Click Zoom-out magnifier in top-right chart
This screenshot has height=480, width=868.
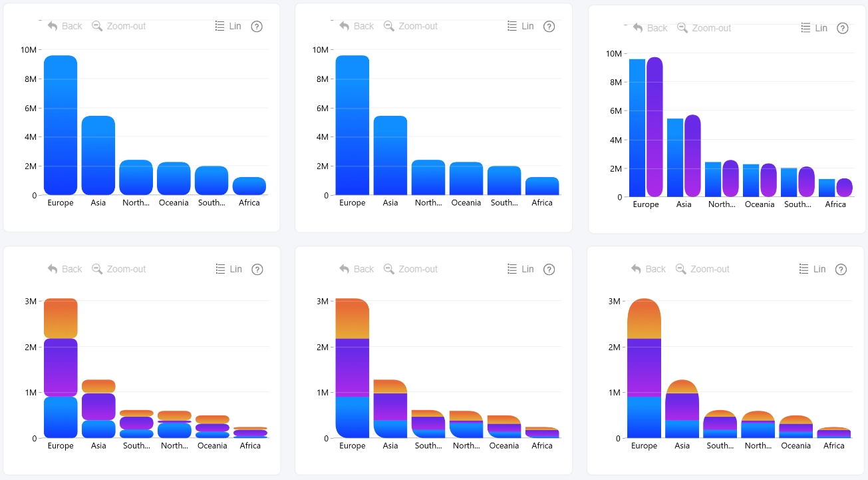[x=682, y=28]
